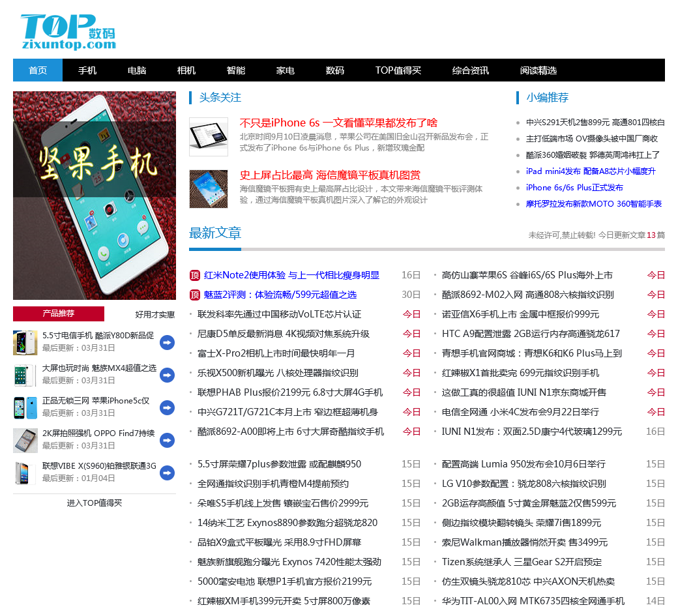678x616 pixels.
Task: Open article 红米Note2使用体验
Action: pos(291,275)
